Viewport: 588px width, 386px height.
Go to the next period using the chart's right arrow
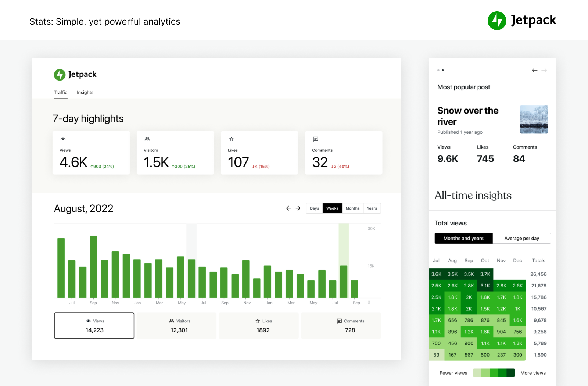point(298,208)
